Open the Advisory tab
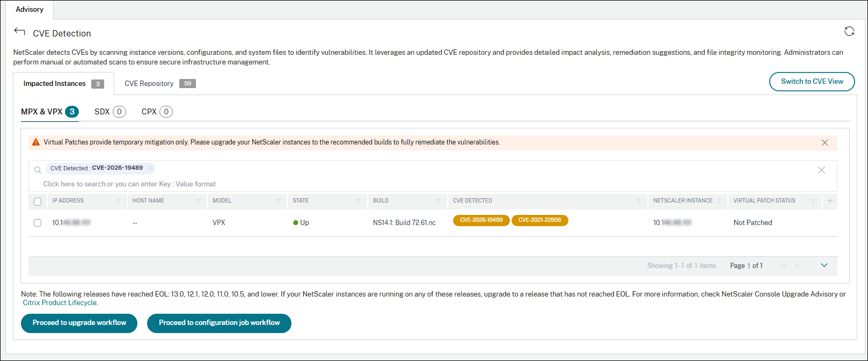 coord(30,10)
